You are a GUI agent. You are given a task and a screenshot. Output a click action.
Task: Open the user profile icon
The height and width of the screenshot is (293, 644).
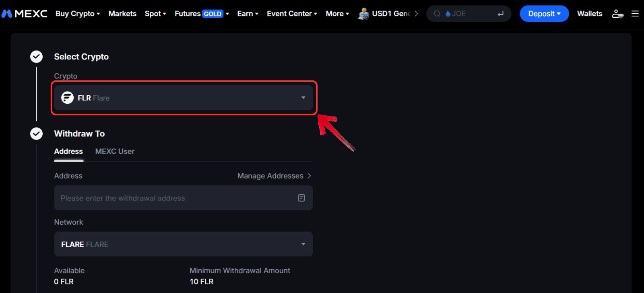pos(617,14)
